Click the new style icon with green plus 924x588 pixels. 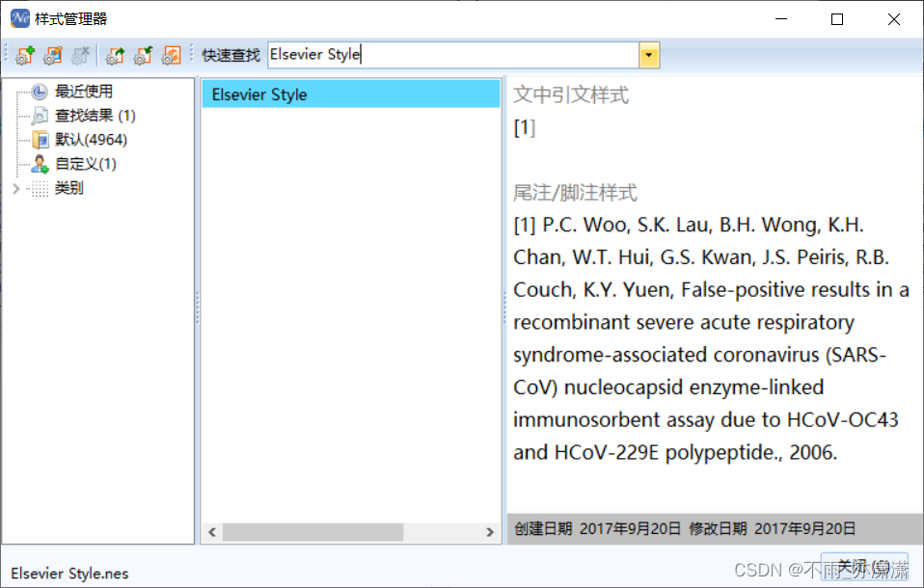tap(25, 55)
